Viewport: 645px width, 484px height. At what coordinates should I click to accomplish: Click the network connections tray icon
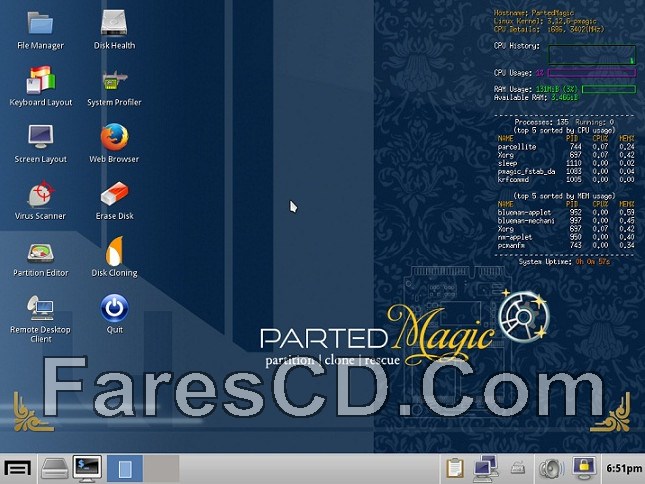pos(486,468)
